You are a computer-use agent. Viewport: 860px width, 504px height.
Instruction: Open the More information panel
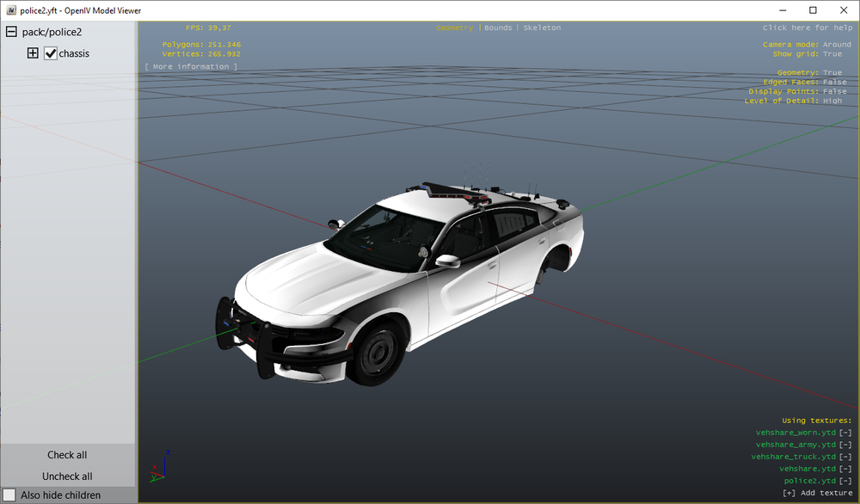191,66
